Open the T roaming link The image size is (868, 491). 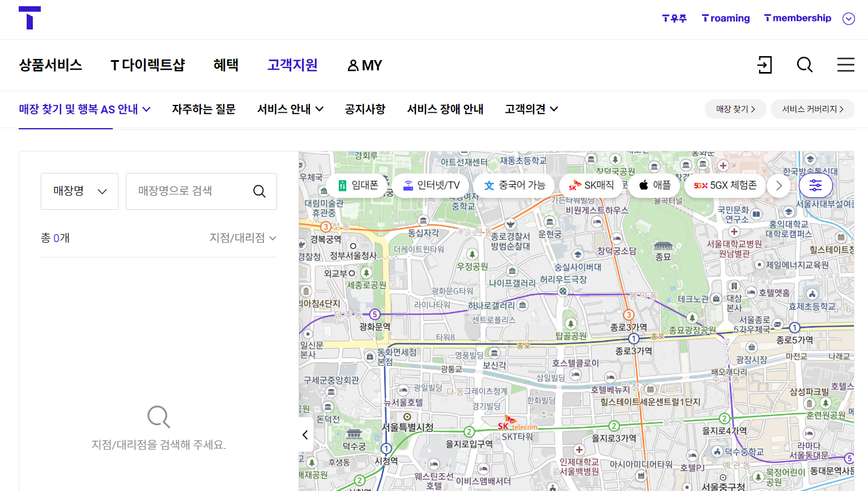[x=725, y=18]
